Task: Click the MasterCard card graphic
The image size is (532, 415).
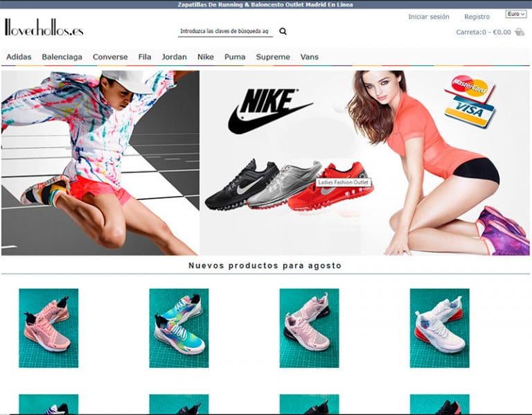Action: tap(470, 87)
